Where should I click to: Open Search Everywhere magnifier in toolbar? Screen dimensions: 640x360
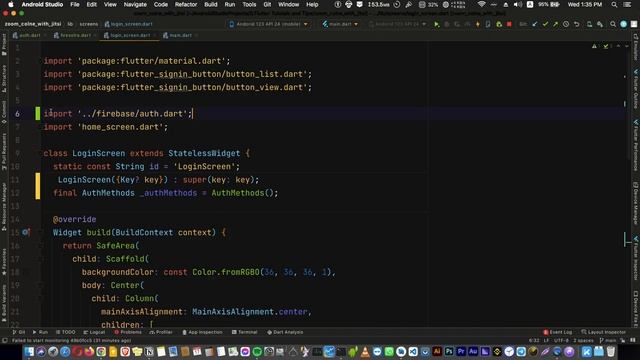613,24
